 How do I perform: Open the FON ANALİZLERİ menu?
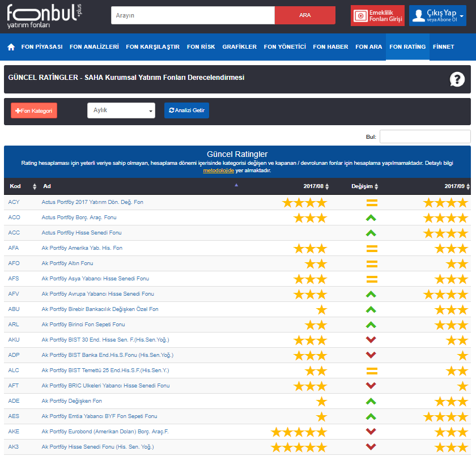pos(94,47)
